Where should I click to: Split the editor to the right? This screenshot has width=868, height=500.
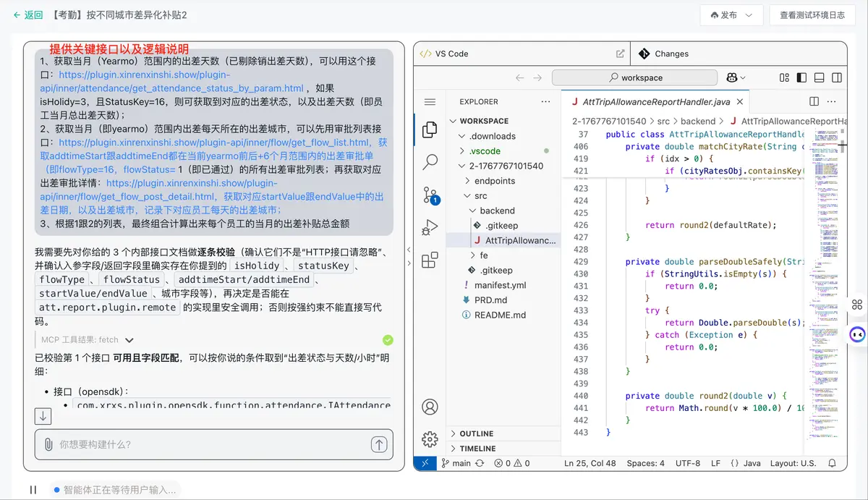814,102
